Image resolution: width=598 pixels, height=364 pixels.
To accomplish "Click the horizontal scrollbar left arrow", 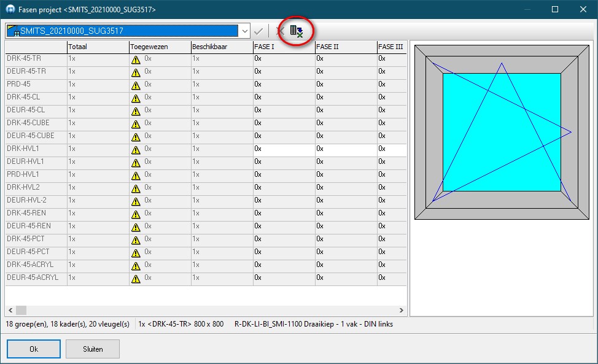I will click(10, 310).
